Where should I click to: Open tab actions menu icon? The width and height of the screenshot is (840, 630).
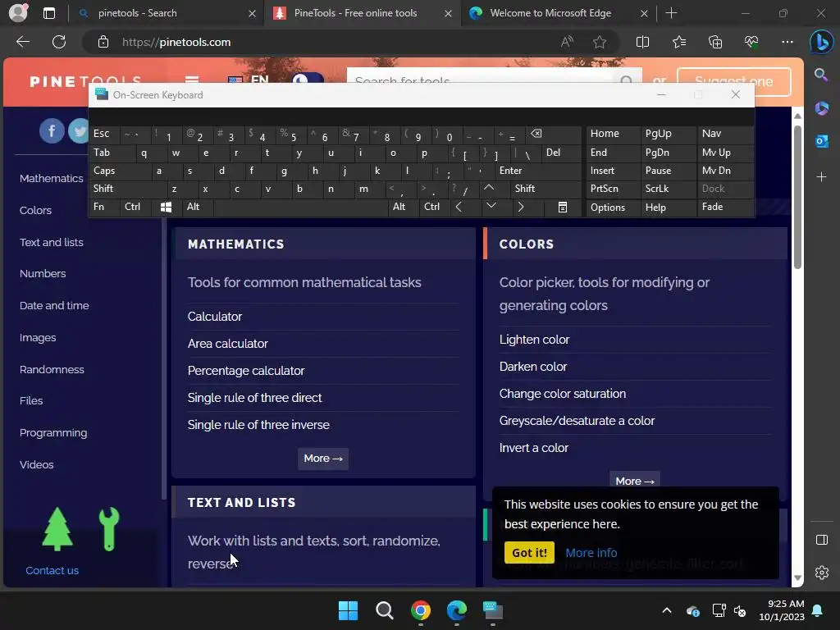click(48, 13)
